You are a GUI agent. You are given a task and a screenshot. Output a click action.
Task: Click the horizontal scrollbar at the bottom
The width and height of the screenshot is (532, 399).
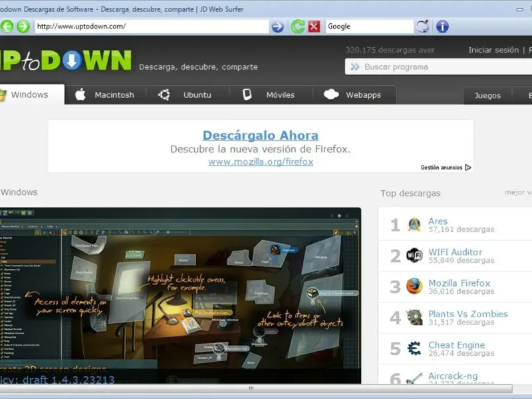(256, 388)
